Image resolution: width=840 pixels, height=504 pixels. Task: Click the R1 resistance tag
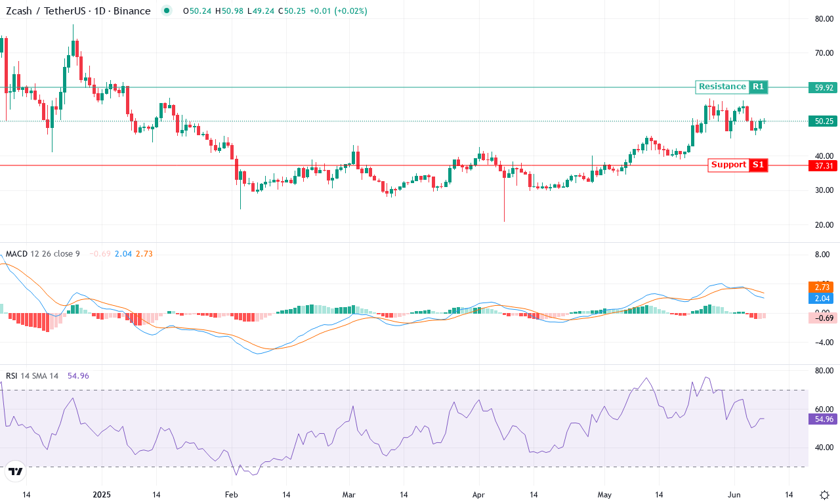pos(758,87)
